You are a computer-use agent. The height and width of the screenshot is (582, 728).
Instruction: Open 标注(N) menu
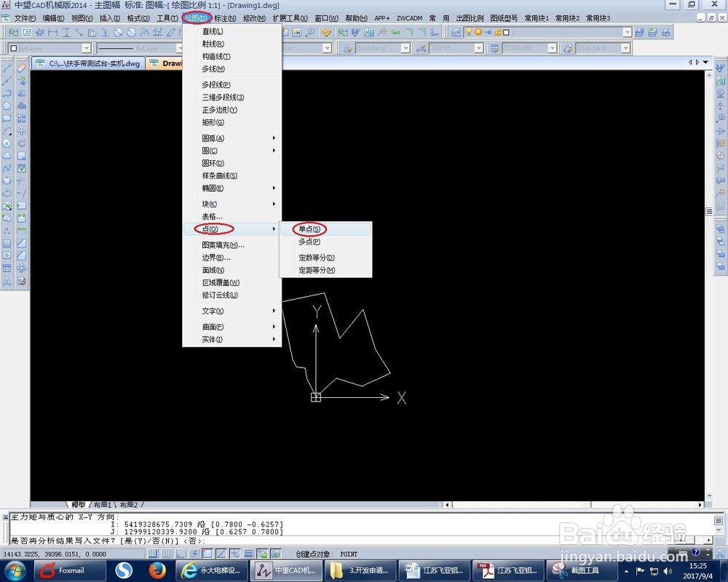[x=225, y=18]
